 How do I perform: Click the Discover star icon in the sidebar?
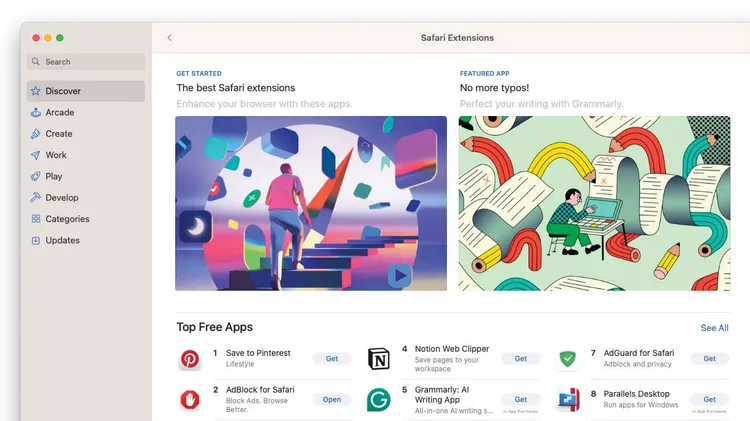pos(35,91)
